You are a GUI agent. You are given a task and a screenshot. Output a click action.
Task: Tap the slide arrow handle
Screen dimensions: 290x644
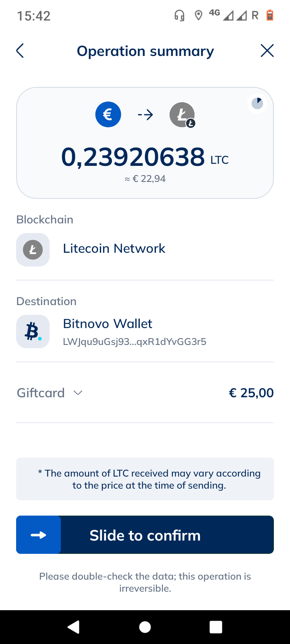point(39,535)
